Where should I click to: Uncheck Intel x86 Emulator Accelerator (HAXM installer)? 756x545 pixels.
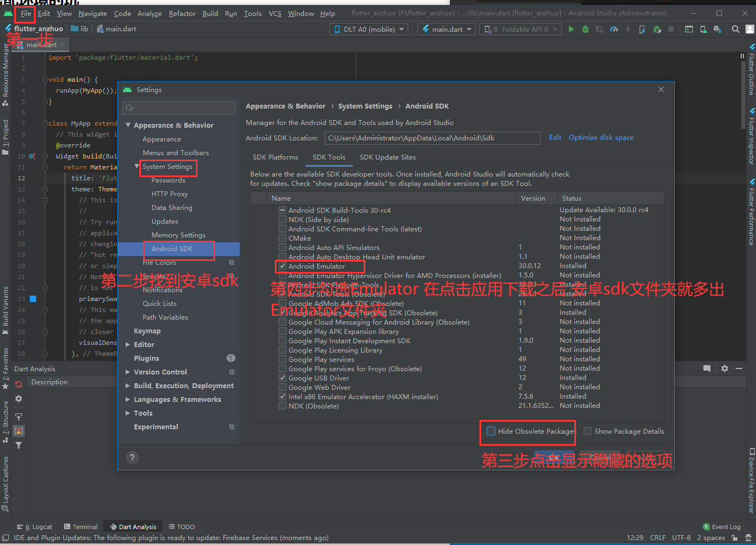click(x=282, y=397)
